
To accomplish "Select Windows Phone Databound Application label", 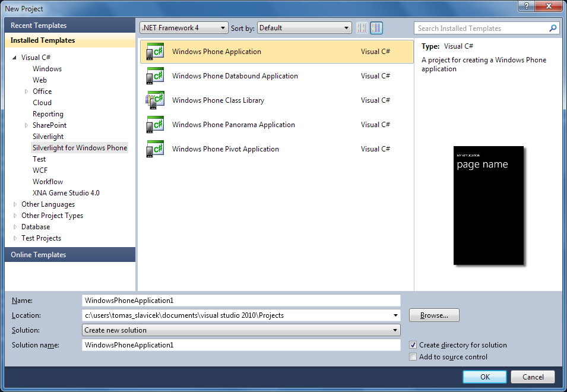I will [235, 76].
